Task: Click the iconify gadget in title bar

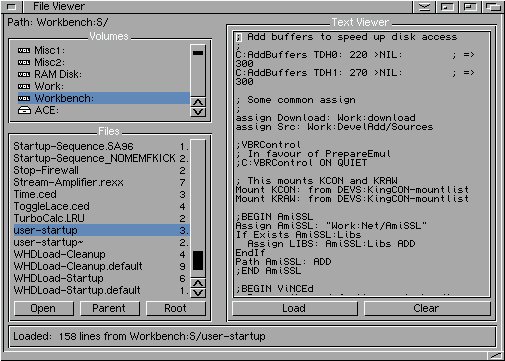Action: click(424, 7)
